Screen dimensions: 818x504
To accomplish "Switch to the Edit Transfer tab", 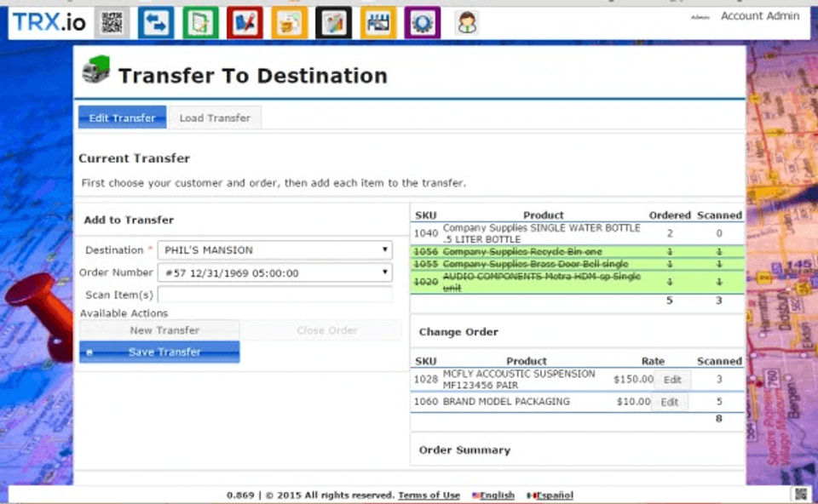I will point(122,117).
